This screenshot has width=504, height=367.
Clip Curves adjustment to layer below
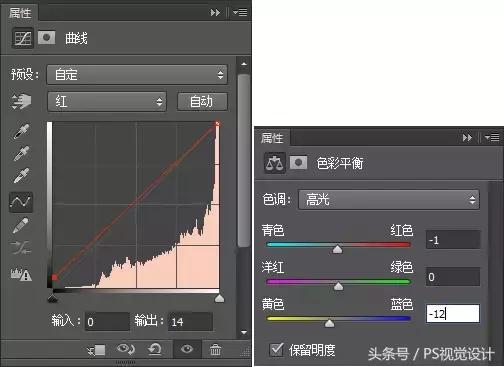pyautogui.click(x=96, y=350)
